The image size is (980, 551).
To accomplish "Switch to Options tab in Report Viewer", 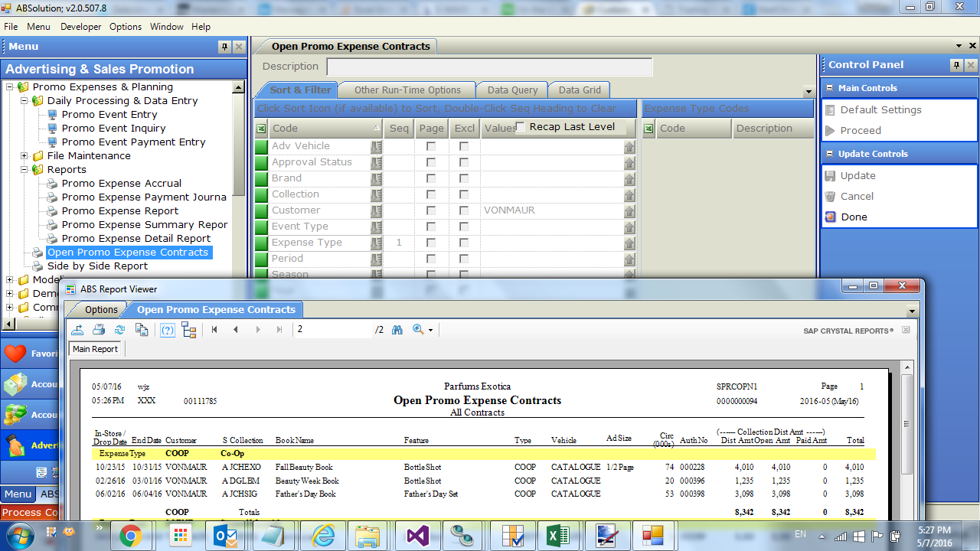I will [x=101, y=310].
